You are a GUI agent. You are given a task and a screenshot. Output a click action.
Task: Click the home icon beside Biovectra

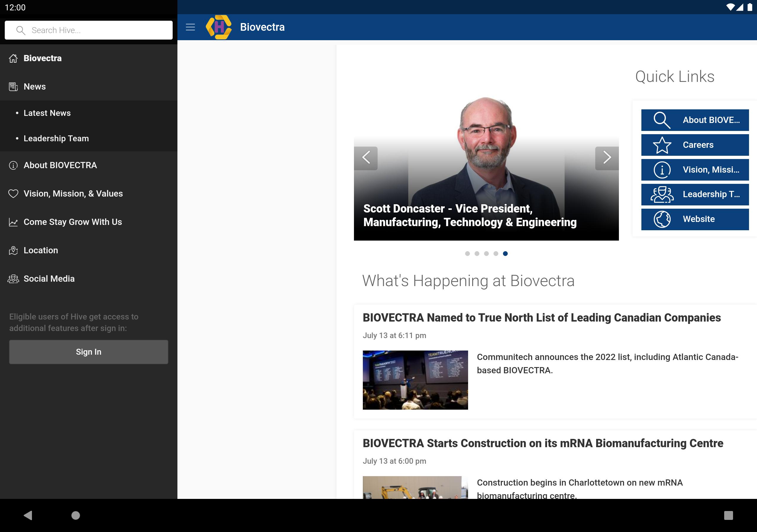pos(13,58)
